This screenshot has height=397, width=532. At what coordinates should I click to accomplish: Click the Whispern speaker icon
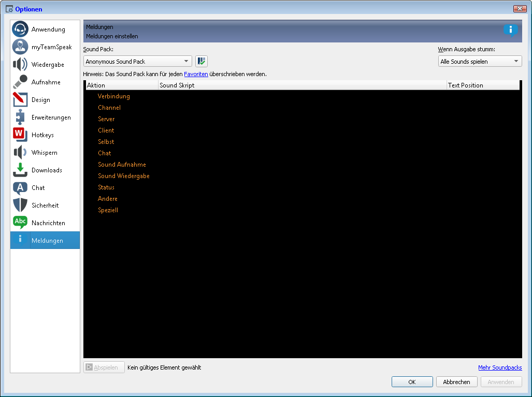pos(20,153)
